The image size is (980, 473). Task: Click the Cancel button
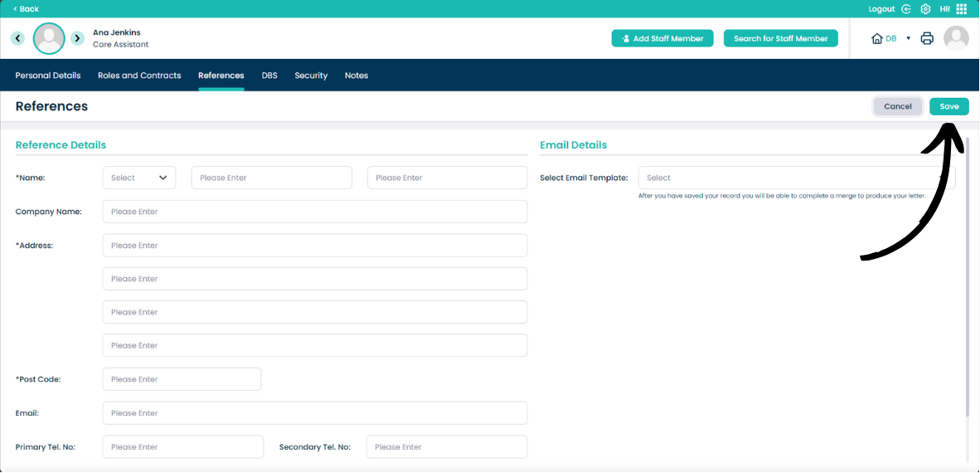(x=897, y=106)
